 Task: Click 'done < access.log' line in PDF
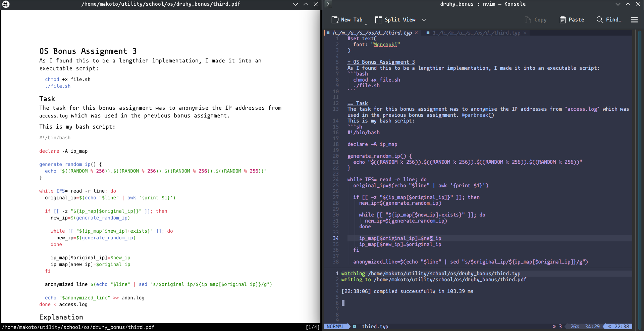point(63,304)
